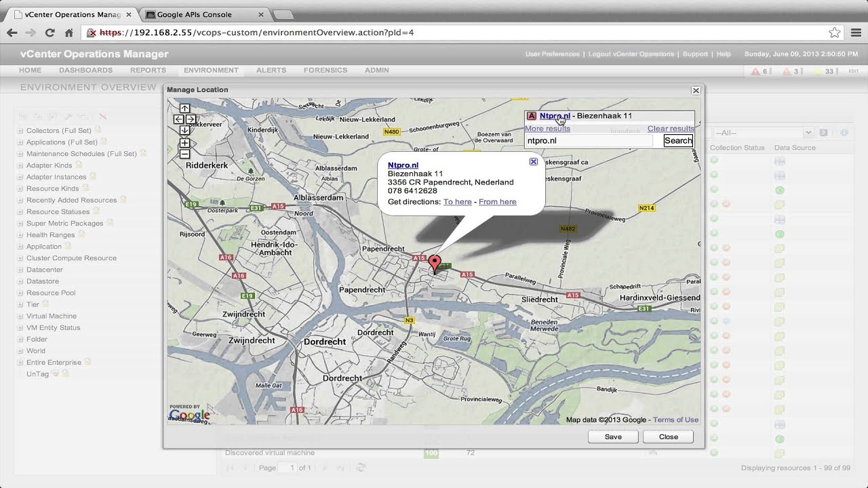Open the Support link
Viewport: 868px width, 488px height.
tap(695, 54)
